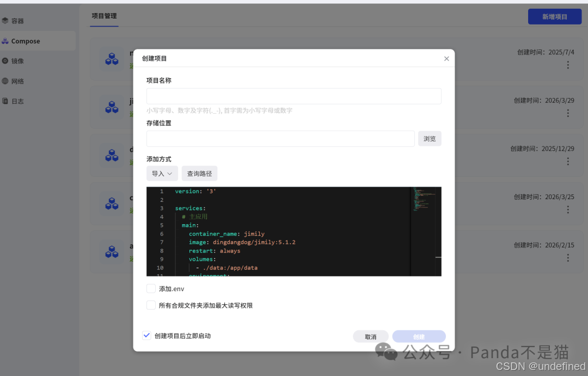Open the more menu for the 2025/7/4 project
The width and height of the screenshot is (588, 376).
point(568,65)
